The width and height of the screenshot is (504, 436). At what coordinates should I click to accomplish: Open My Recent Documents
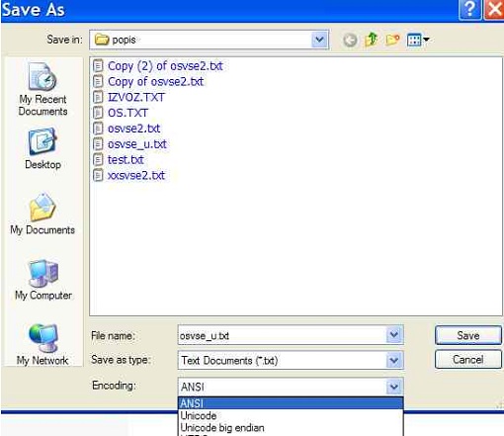(42, 89)
